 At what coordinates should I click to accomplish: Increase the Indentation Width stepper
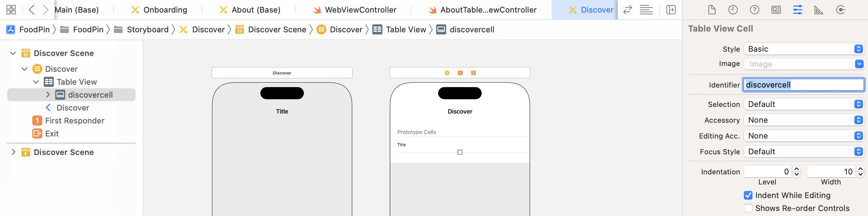coord(860,169)
